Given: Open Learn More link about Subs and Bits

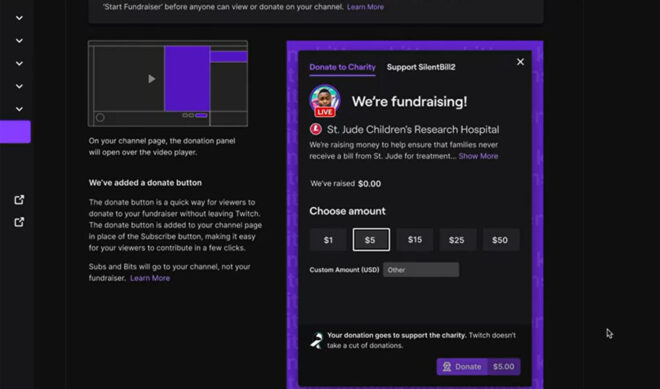Looking at the screenshot, I should [x=150, y=278].
